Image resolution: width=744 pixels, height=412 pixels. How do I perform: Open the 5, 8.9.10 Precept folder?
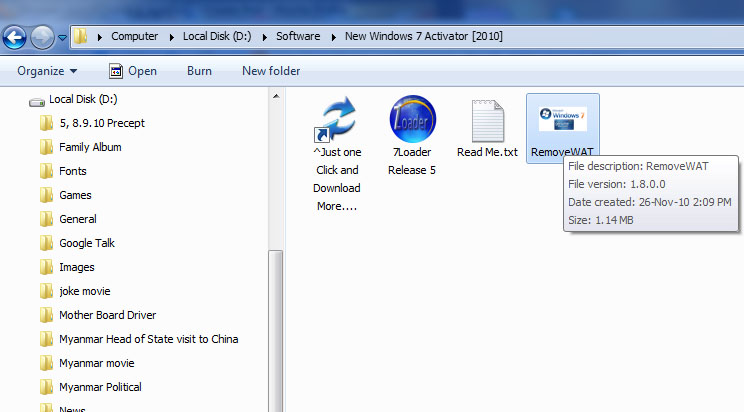pyautogui.click(x=102, y=123)
